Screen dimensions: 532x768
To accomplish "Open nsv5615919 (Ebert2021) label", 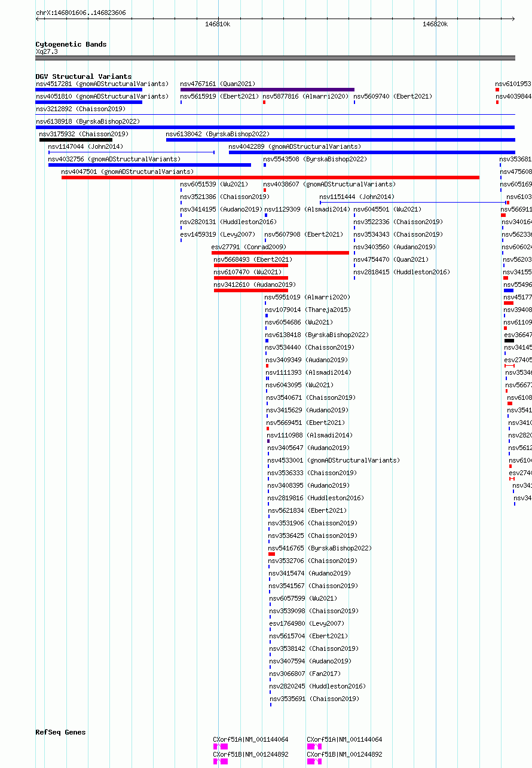I will coord(220,96).
